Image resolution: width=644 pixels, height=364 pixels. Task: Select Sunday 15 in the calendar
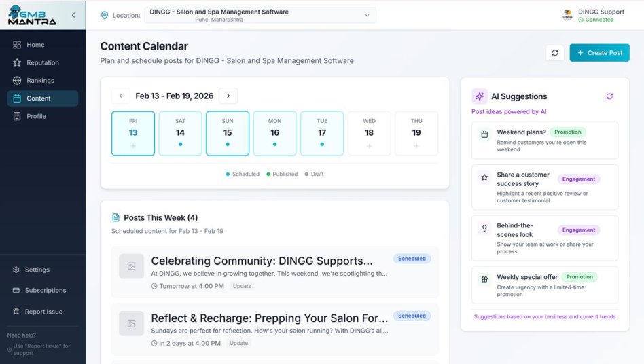[228, 133]
